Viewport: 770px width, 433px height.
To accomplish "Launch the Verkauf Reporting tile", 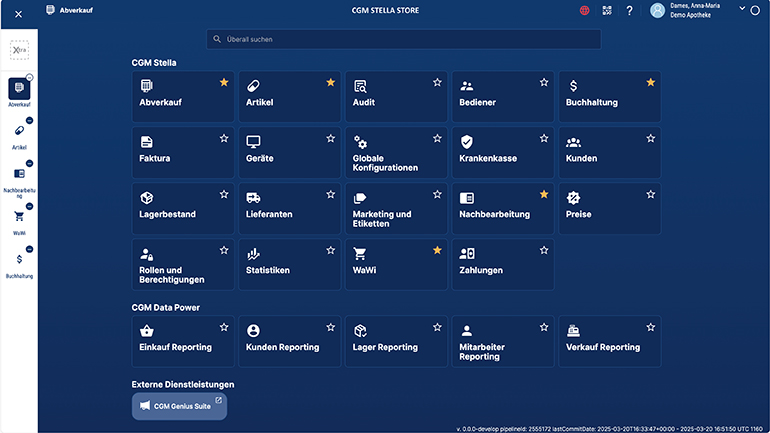I will [x=609, y=341].
